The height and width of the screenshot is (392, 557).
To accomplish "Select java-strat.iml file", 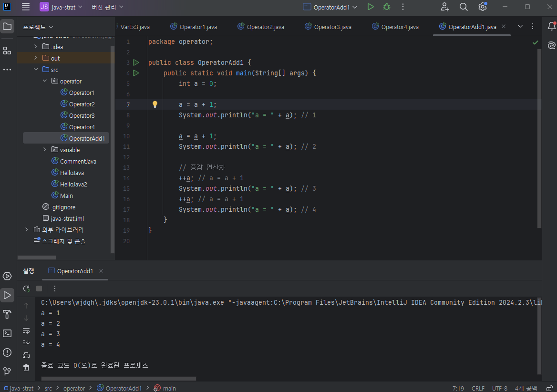I will pyautogui.click(x=67, y=218).
